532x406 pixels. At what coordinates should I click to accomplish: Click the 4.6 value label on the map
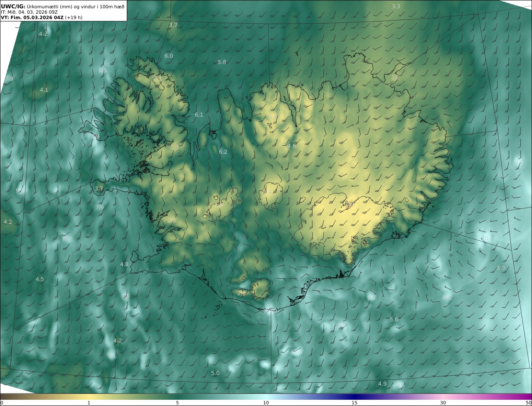292,146
